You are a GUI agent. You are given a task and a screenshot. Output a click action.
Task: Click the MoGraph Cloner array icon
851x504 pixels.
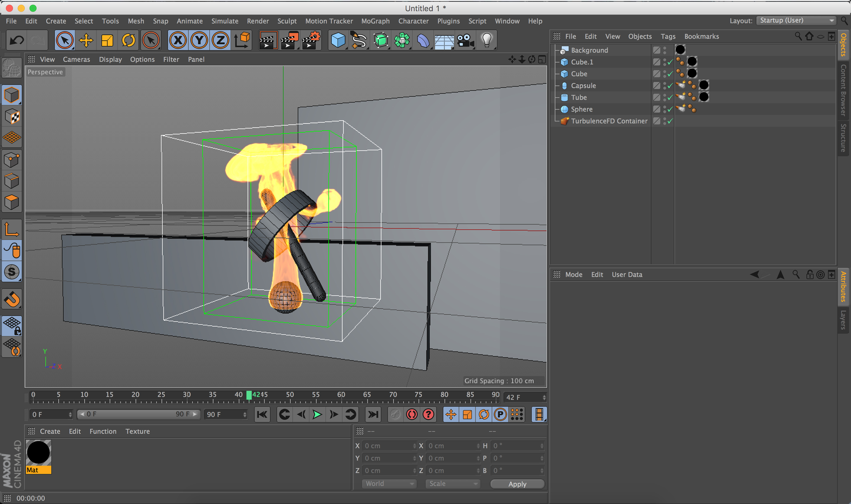click(x=402, y=40)
